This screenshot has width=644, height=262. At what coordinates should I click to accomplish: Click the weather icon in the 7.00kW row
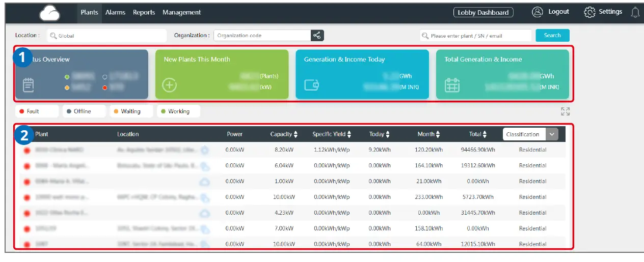point(205,229)
